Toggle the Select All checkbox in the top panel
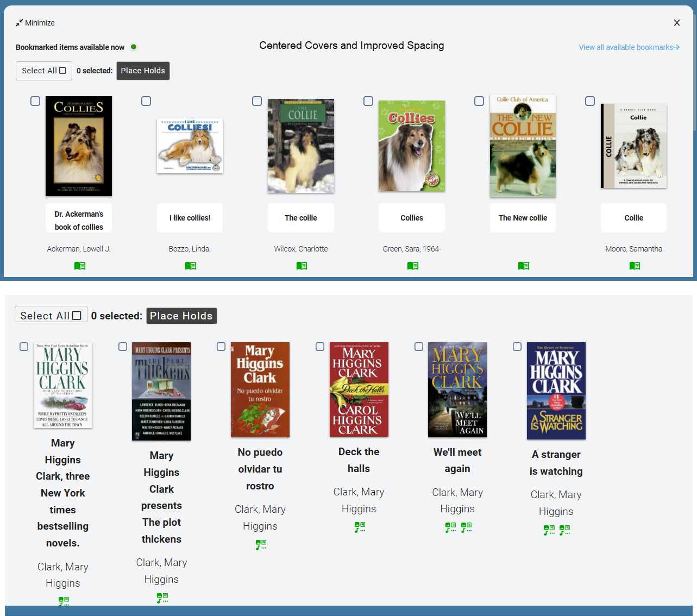The height and width of the screenshot is (616, 697). (62, 71)
